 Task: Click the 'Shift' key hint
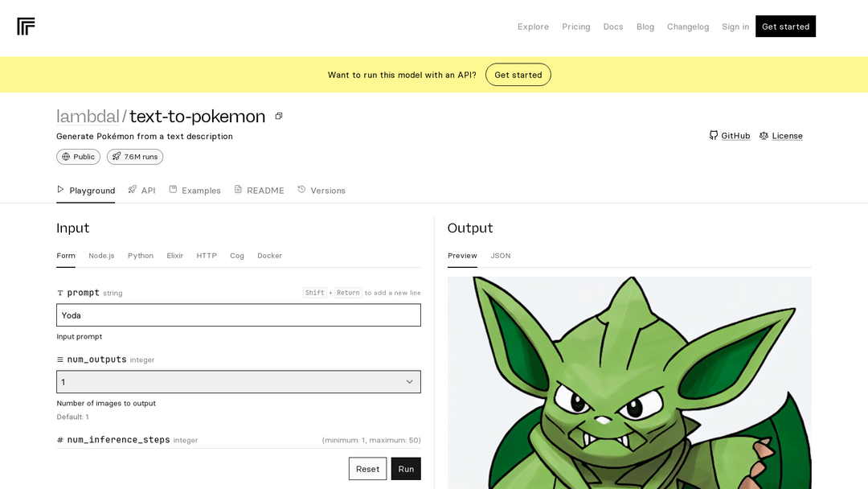[314, 293]
